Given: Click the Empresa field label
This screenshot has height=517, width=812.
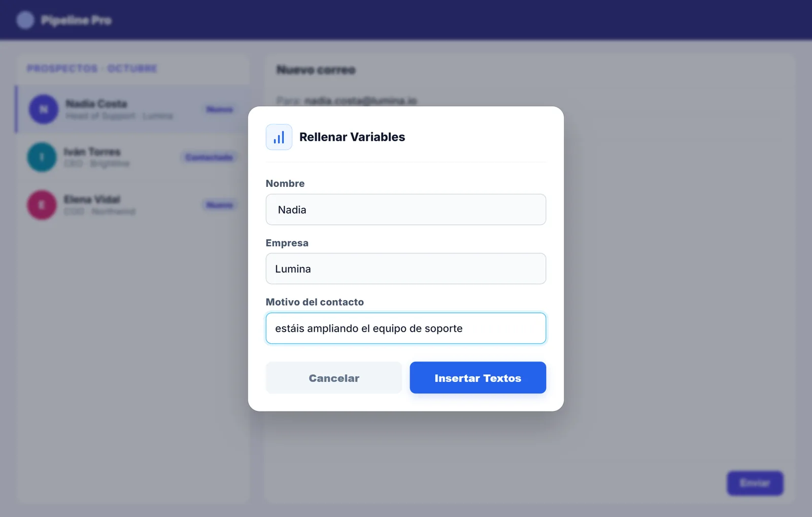Looking at the screenshot, I should point(287,243).
